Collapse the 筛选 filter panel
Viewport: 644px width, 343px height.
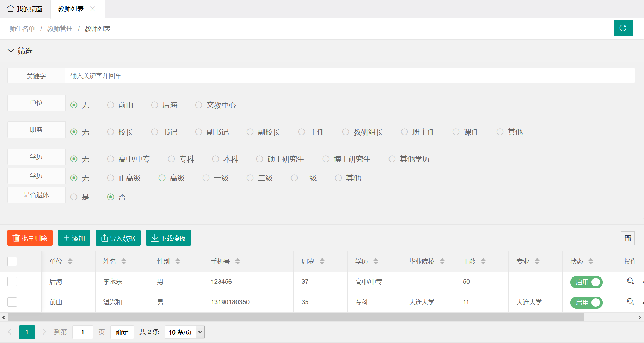click(x=11, y=51)
